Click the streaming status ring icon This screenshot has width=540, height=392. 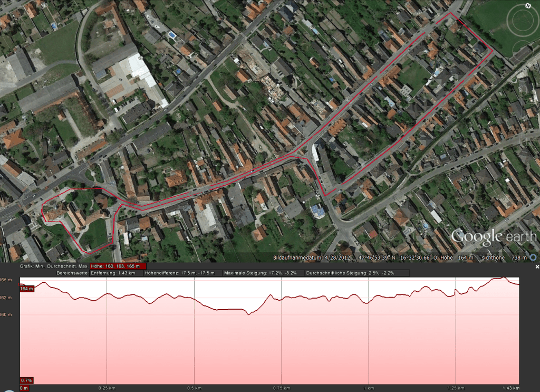533,257
